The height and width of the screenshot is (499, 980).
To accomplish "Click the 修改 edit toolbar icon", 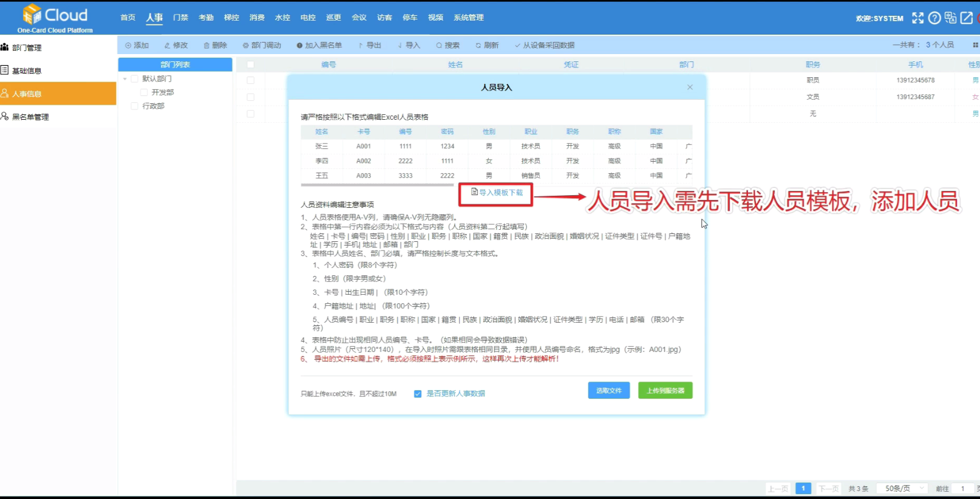I will click(x=176, y=45).
